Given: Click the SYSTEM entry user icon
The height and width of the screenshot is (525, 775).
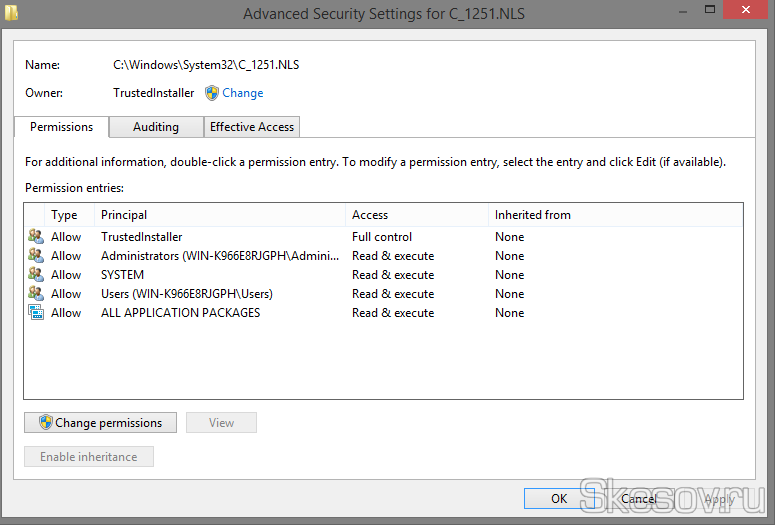Looking at the screenshot, I should click(x=36, y=275).
